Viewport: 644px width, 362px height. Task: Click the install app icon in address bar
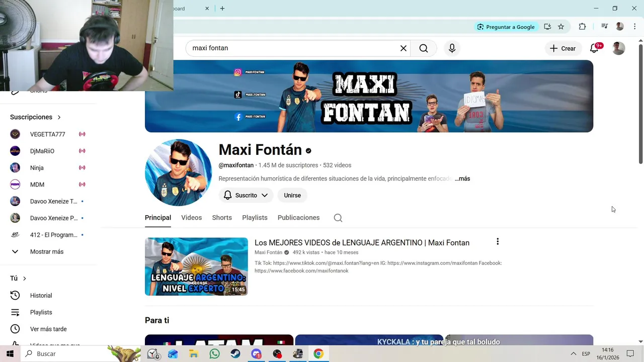click(x=547, y=27)
